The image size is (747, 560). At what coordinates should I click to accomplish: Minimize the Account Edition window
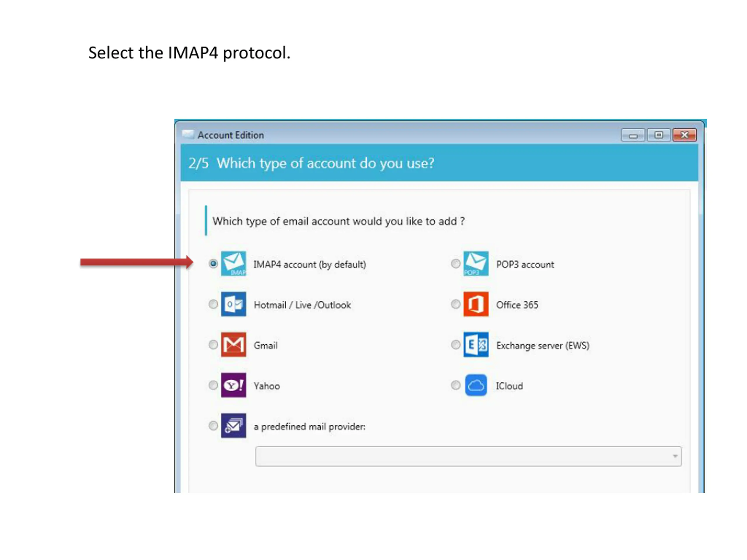pos(633,135)
